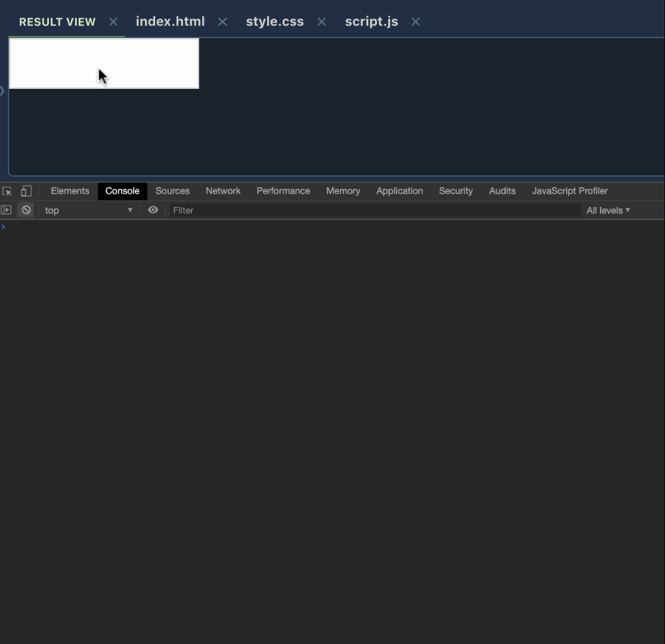The width and height of the screenshot is (665, 644).
Task: Switch to the script.js tab
Action: click(x=372, y=21)
